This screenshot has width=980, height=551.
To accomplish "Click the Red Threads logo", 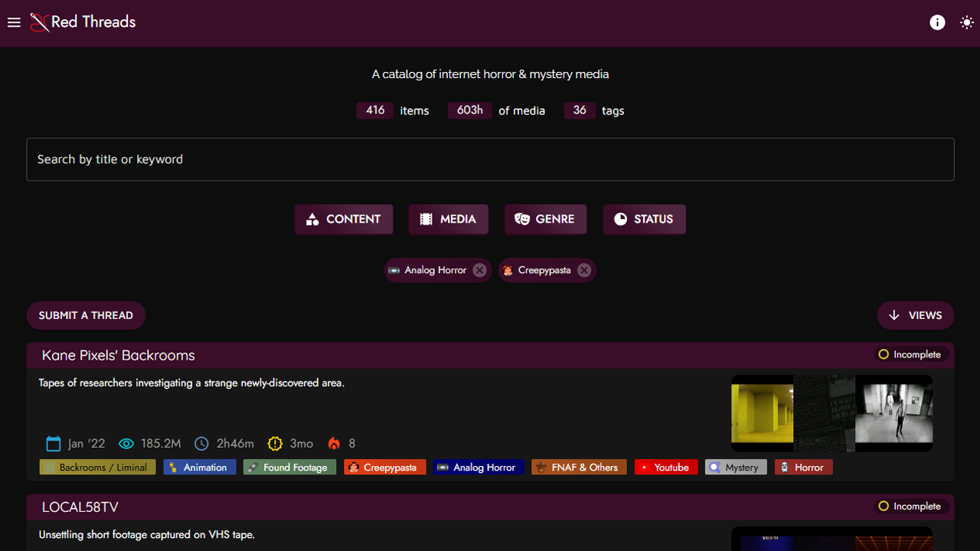I will click(x=83, y=22).
